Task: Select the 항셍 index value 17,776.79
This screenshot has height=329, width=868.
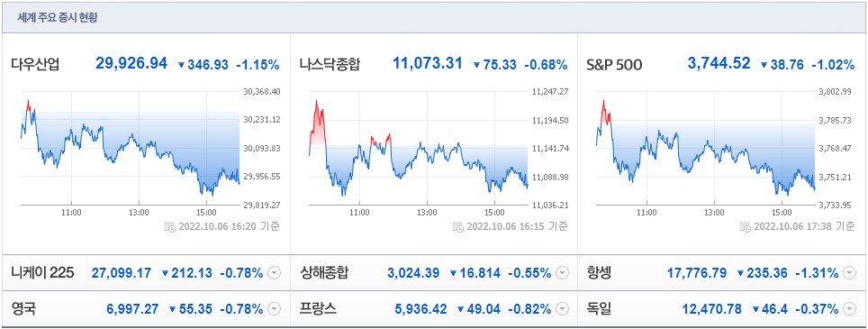Action: click(x=697, y=273)
